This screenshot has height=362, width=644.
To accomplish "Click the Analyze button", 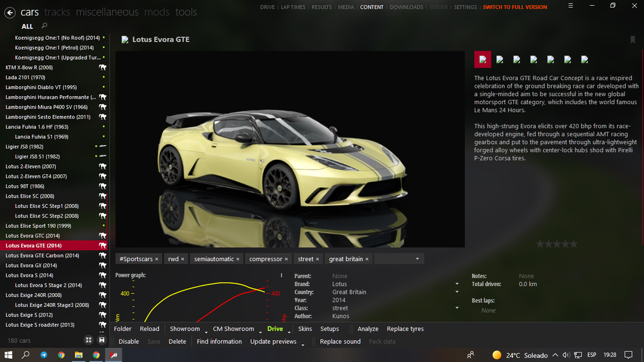I will point(367,329).
